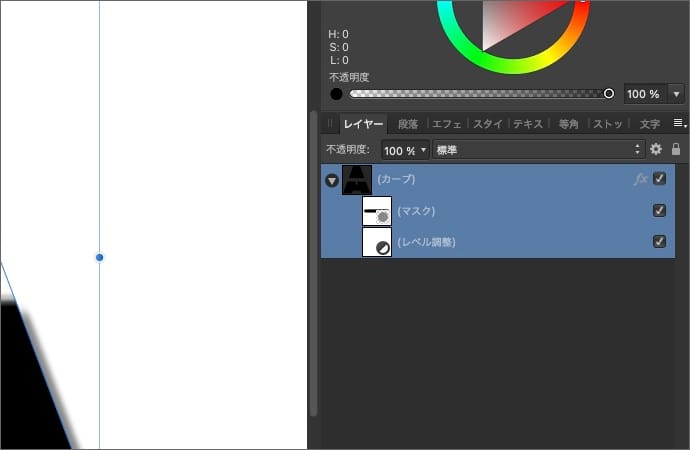Select the レイヤー tab
Viewport: 690px width, 450px height.
point(362,124)
